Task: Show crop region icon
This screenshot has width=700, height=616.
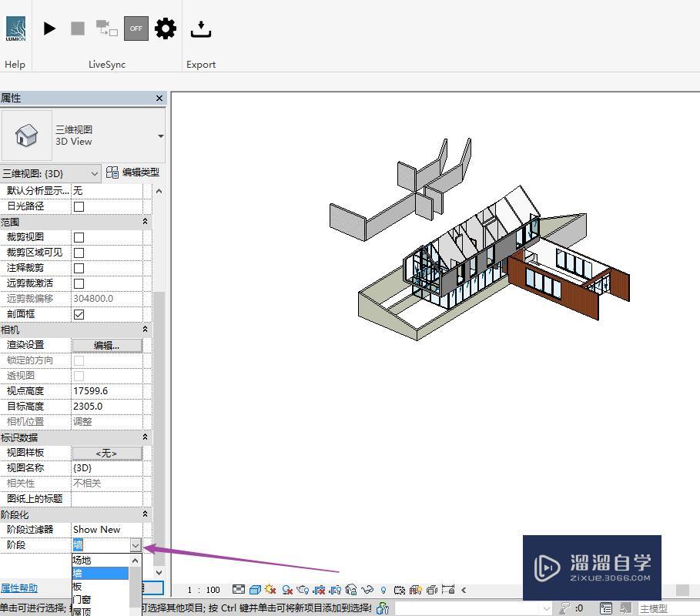Action: click(x=335, y=590)
